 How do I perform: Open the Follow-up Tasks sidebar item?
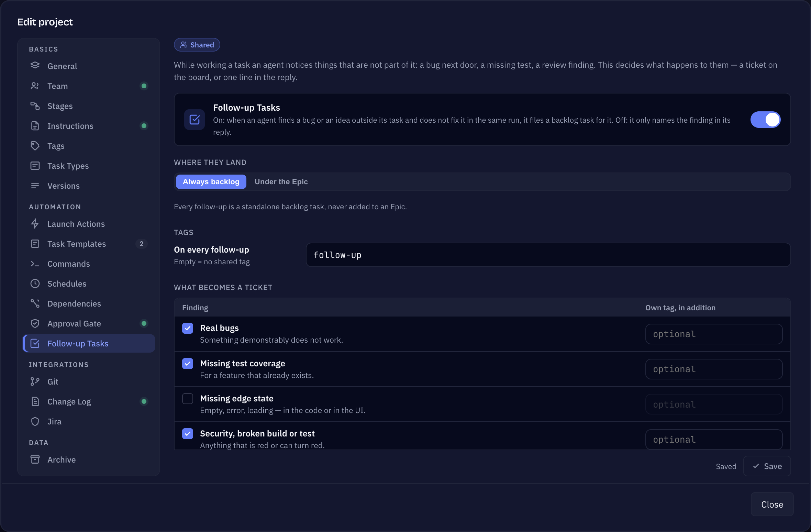click(89, 343)
